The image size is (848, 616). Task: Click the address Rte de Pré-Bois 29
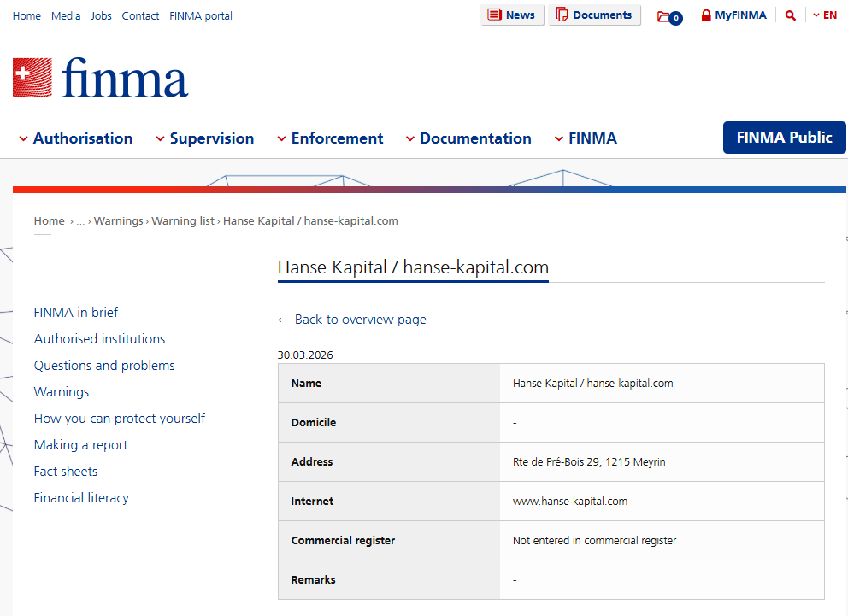click(x=589, y=462)
